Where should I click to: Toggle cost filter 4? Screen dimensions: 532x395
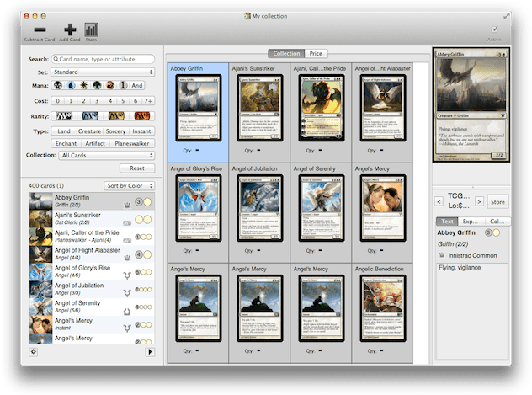110,101
